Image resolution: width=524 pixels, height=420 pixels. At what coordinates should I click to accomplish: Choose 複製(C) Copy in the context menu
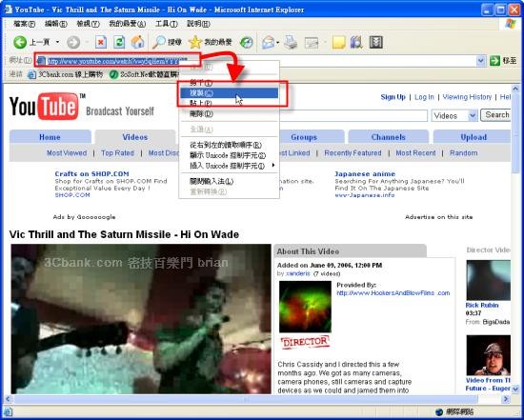point(229,93)
